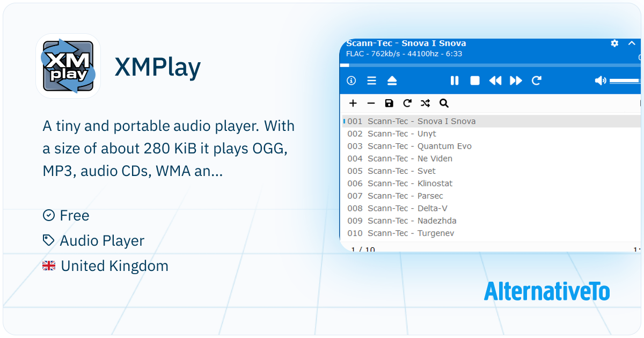Save the playlist
The width and height of the screenshot is (644, 338).
(x=389, y=103)
